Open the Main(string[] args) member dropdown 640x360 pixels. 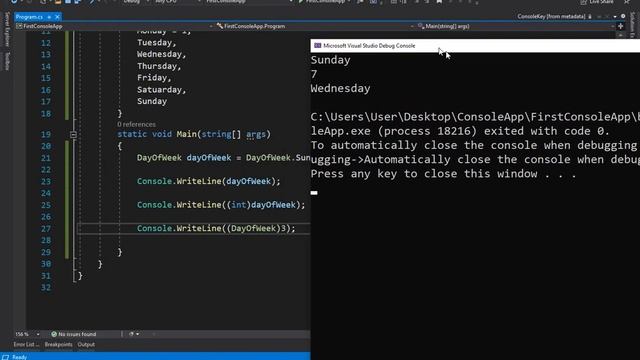(516, 26)
